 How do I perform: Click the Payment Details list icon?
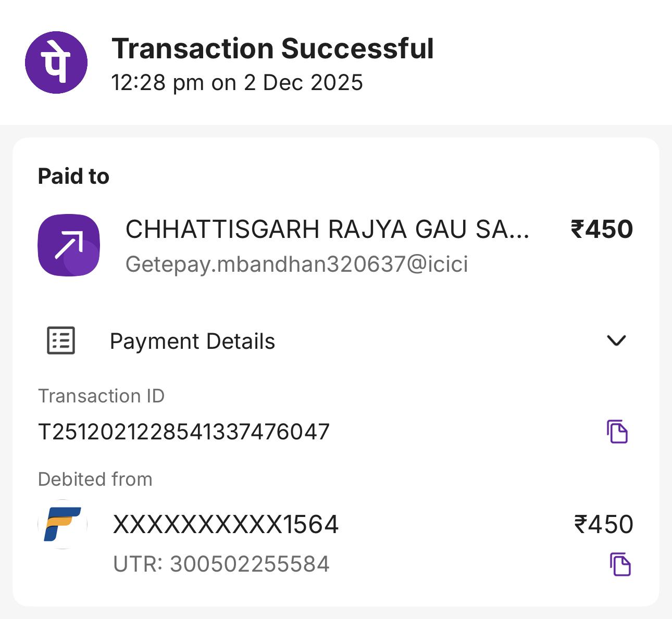(x=61, y=341)
